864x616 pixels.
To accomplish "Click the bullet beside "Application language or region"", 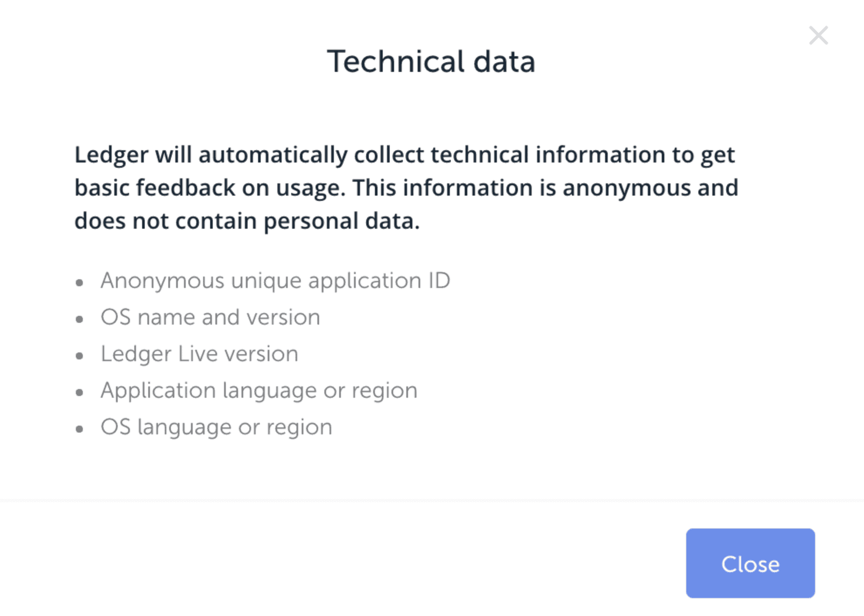I will (x=79, y=393).
